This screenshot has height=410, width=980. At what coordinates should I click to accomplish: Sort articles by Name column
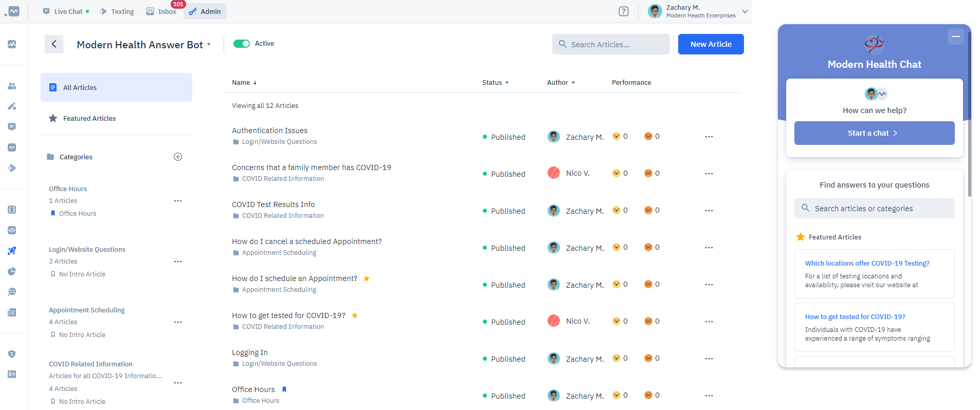244,83
